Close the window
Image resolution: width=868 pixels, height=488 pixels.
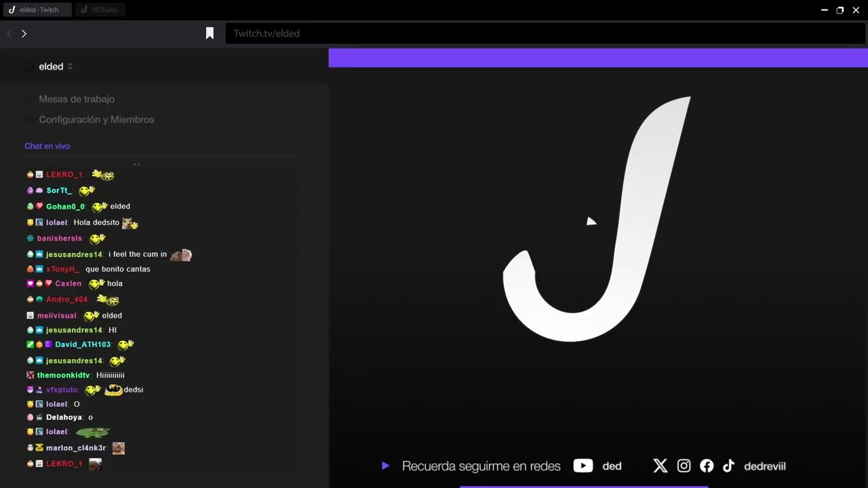(x=856, y=10)
